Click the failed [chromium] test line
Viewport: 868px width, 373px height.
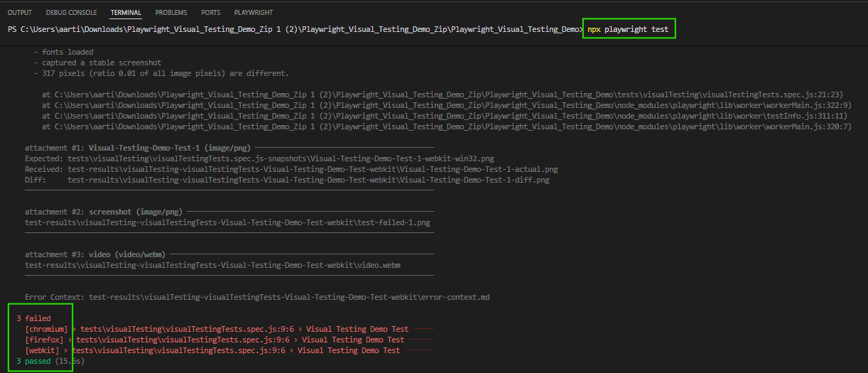pyautogui.click(x=217, y=329)
